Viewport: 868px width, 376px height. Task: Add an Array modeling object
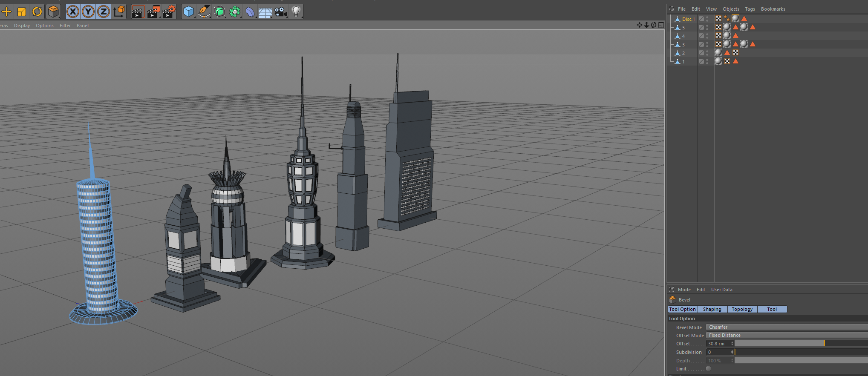click(x=235, y=11)
